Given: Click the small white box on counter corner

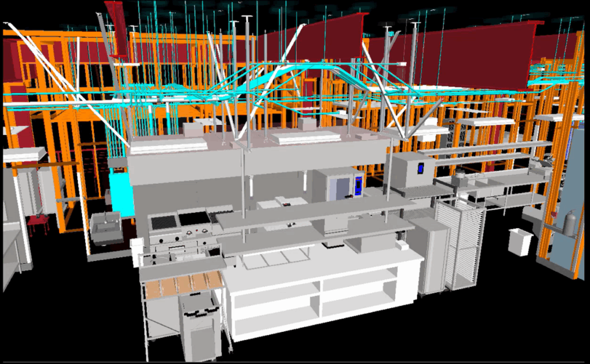Looking at the screenshot, I should click(x=402, y=245).
